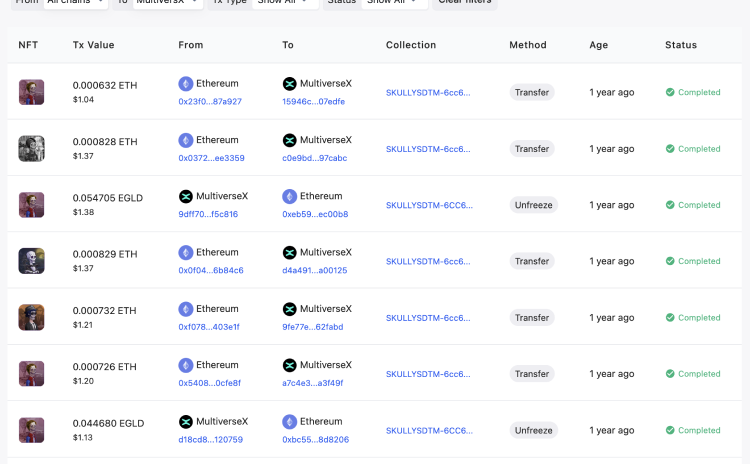This screenshot has height=464, width=750.
Task: Click the Ethereum icon above address 0x23f0...87a927
Action: tap(186, 84)
